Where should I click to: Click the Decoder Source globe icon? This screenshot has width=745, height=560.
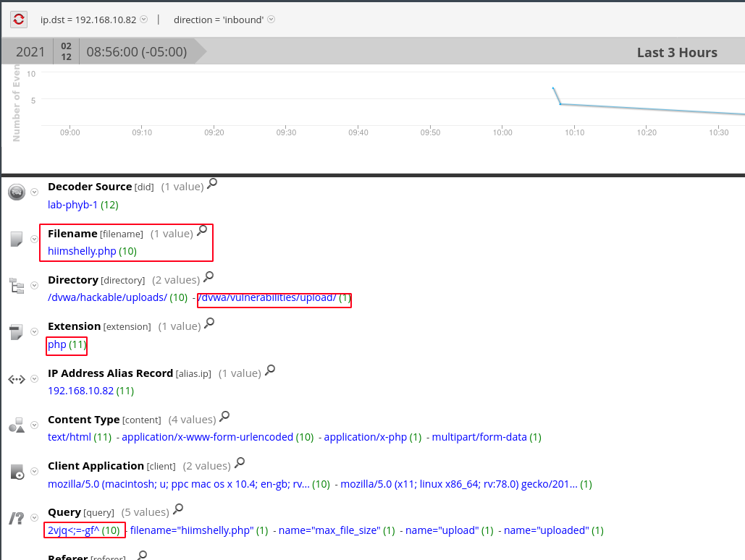point(16,192)
